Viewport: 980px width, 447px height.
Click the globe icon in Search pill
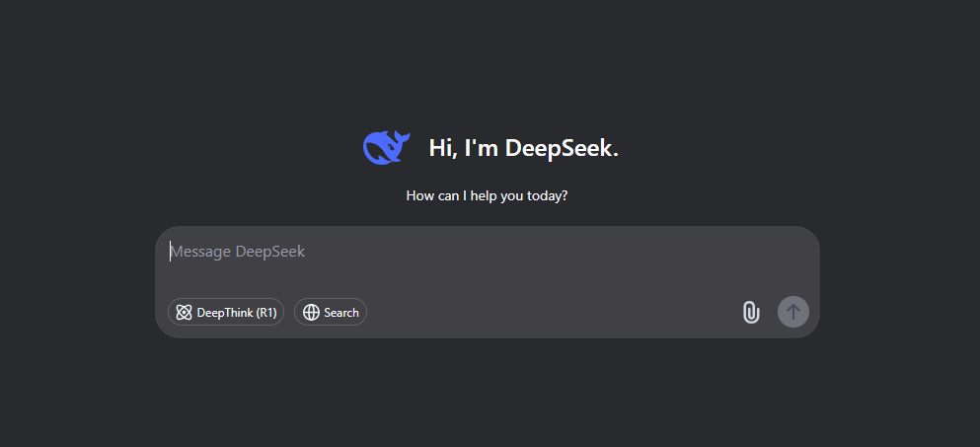[x=311, y=313]
